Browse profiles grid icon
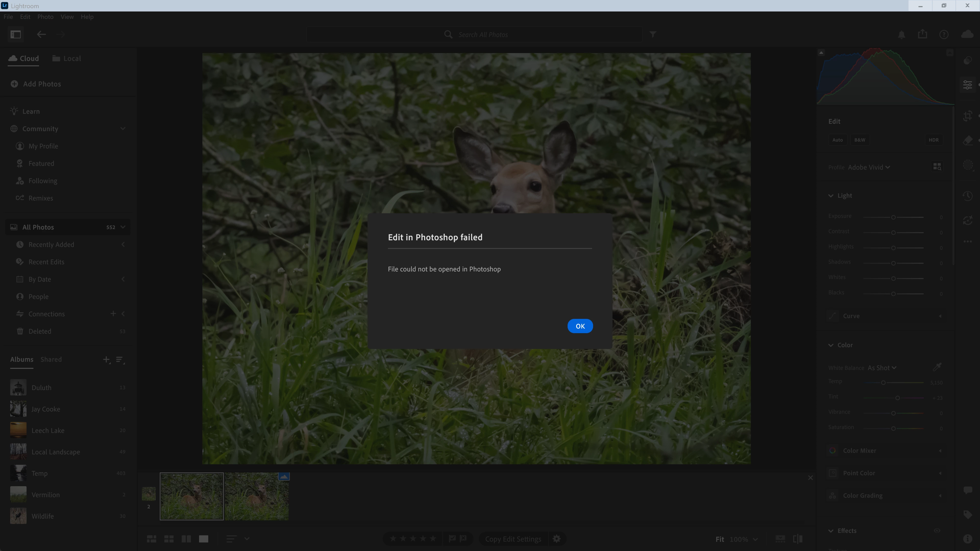 [937, 167]
